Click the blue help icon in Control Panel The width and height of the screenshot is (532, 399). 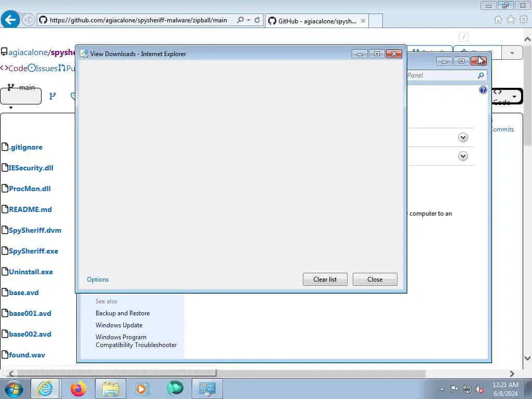483,90
